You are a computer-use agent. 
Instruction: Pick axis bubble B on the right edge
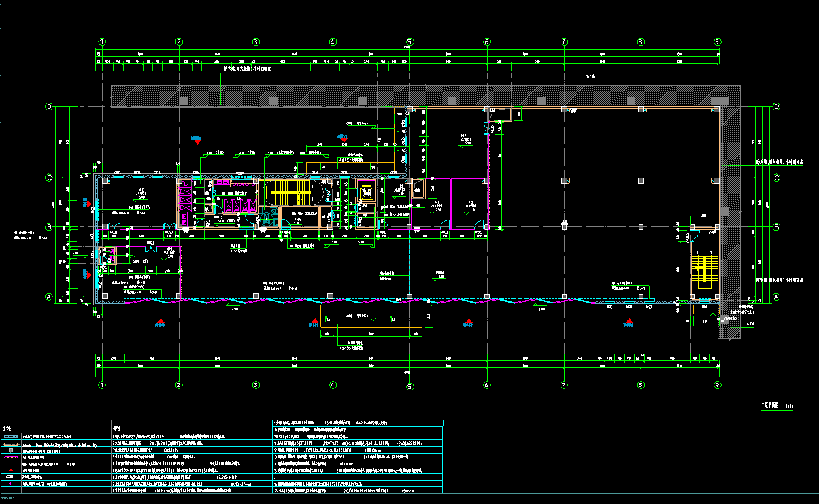(x=776, y=227)
